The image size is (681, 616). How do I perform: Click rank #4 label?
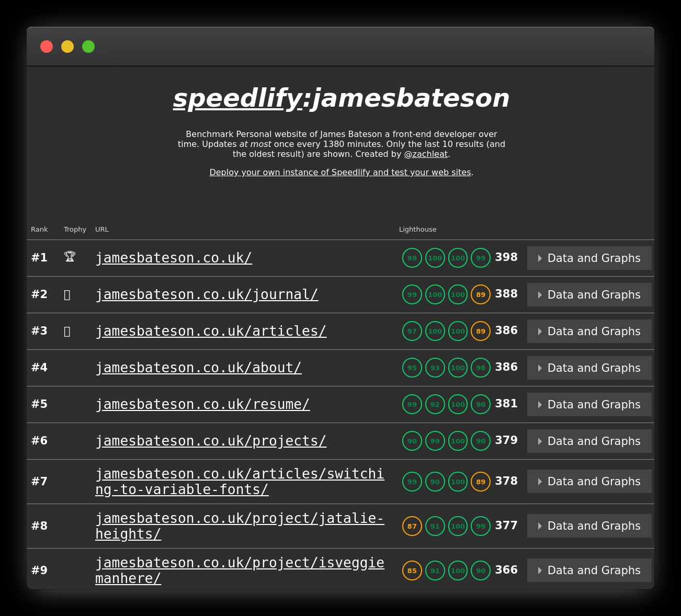(39, 368)
